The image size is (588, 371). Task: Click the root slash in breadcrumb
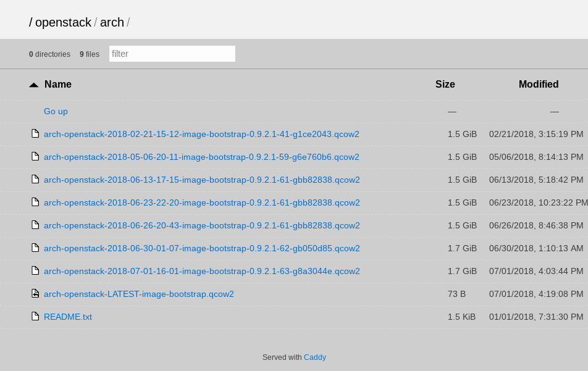31,22
